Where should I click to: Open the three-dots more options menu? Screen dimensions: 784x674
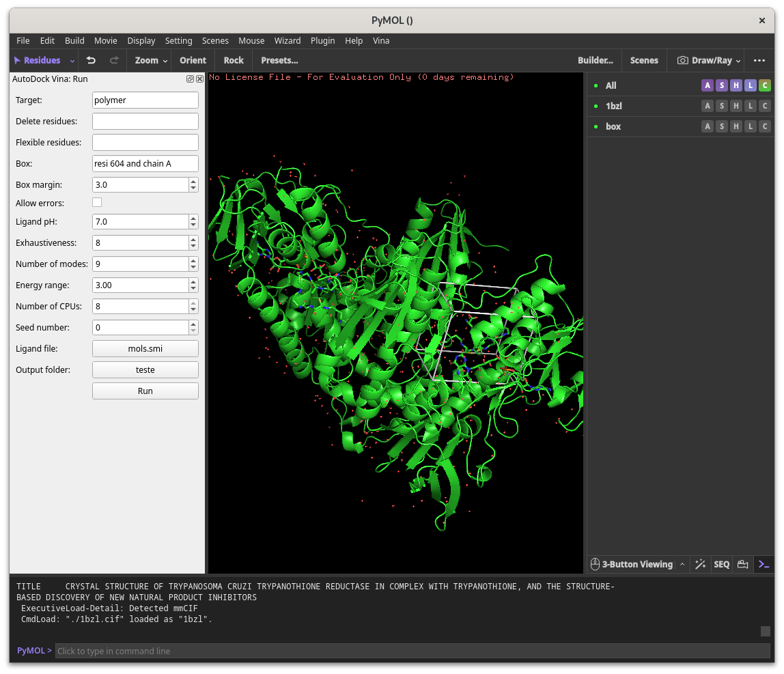coord(759,60)
